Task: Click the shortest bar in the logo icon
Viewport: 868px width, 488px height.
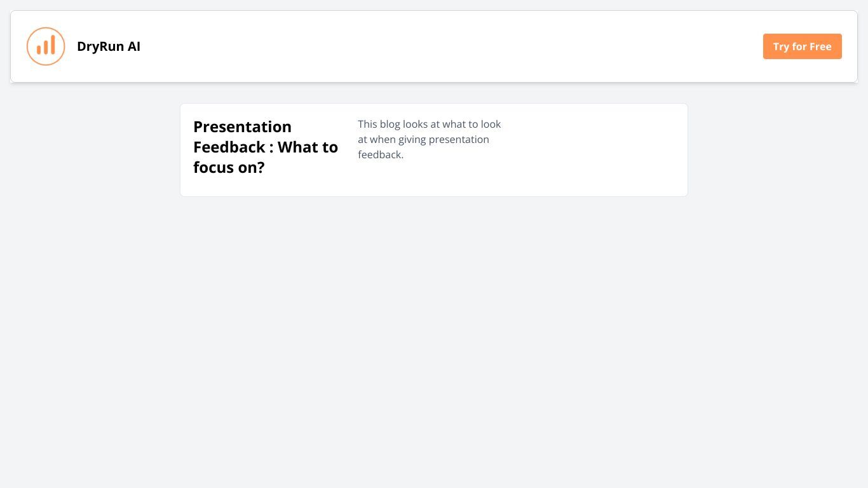Action: coord(39,50)
